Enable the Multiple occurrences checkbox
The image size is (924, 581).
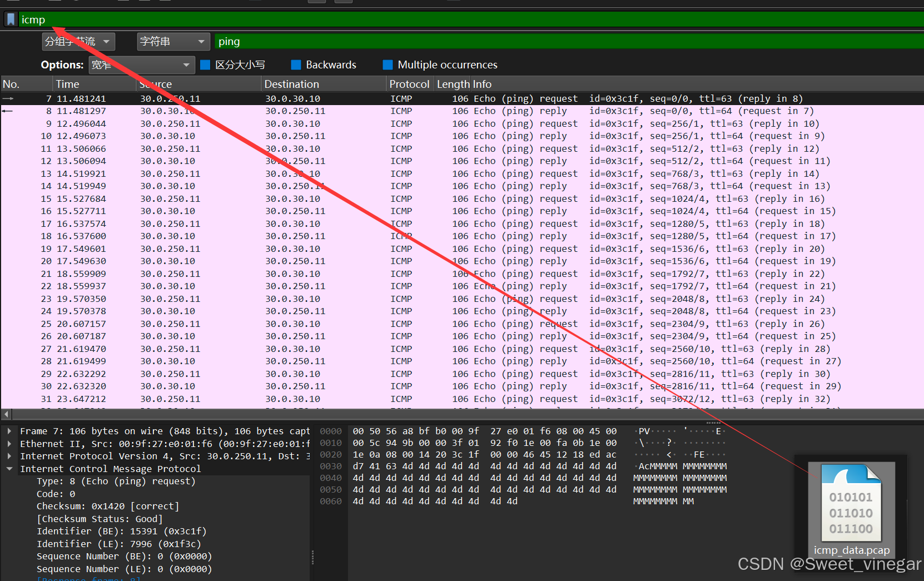tap(386, 64)
